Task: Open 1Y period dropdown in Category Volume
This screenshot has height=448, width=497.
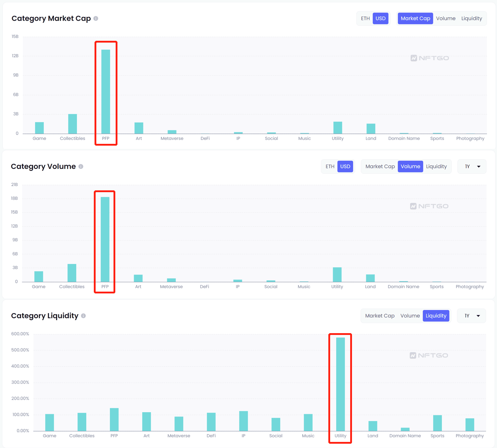Action: coord(472,166)
